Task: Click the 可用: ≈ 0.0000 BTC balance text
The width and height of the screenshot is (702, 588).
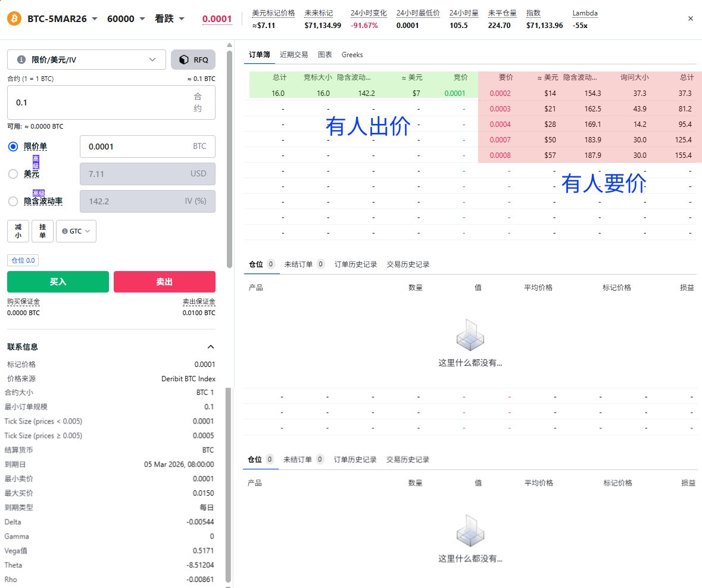Action: [35, 126]
